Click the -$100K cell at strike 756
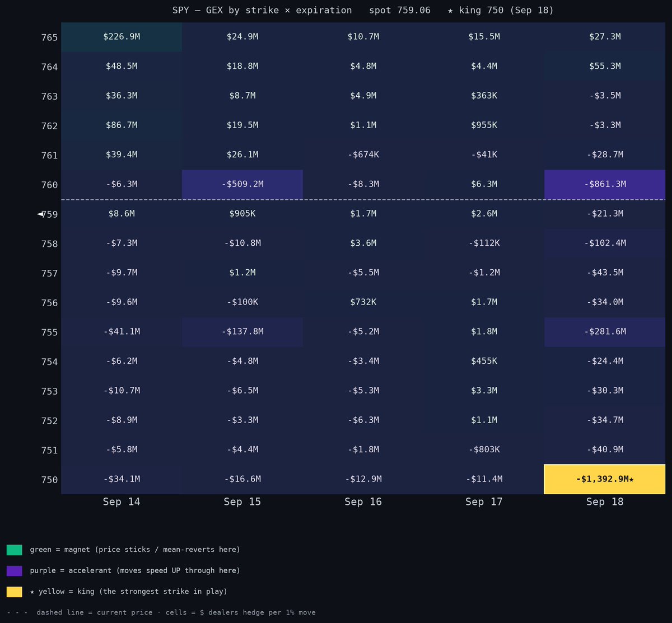672x623 pixels. pos(242,302)
